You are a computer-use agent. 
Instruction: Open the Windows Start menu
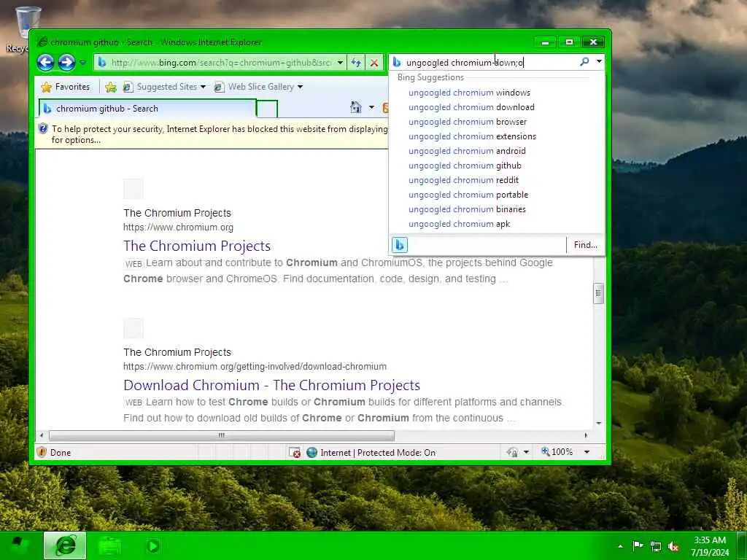tap(20, 545)
